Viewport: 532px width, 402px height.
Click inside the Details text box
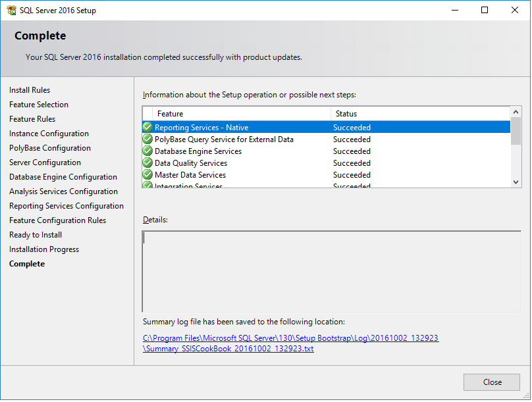click(x=331, y=272)
